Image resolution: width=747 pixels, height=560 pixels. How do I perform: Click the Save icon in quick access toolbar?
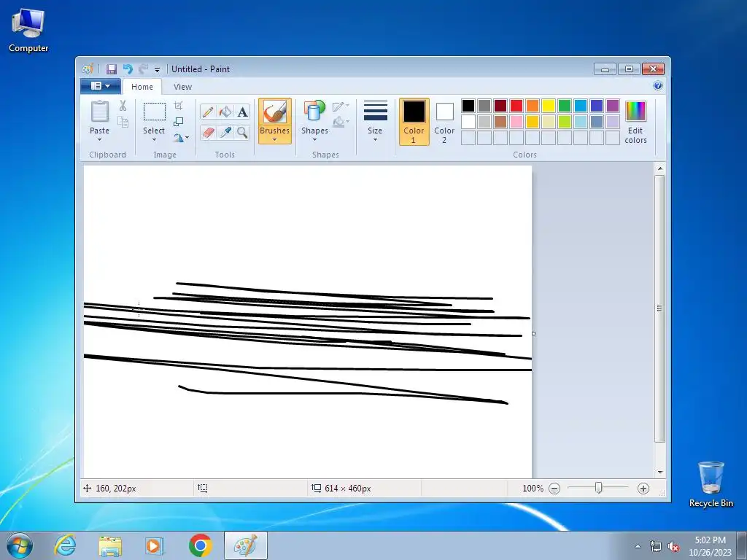(112, 69)
